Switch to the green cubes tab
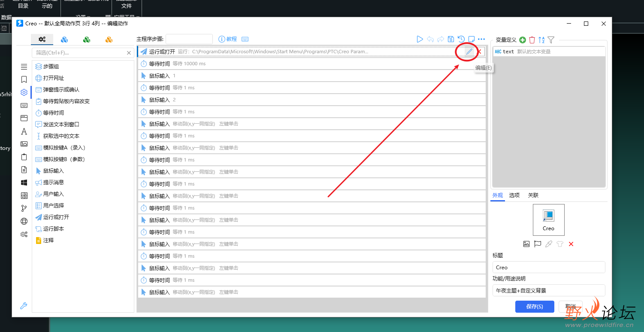This screenshot has width=644, height=332. (x=87, y=40)
